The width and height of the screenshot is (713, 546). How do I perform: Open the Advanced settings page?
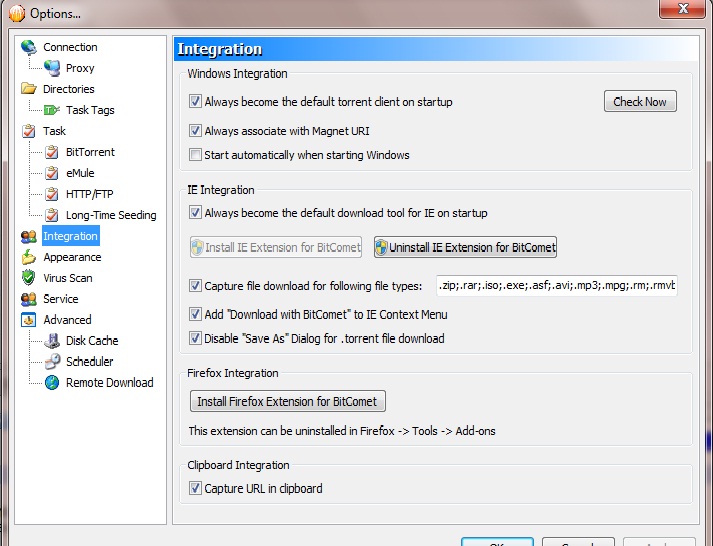[67, 320]
